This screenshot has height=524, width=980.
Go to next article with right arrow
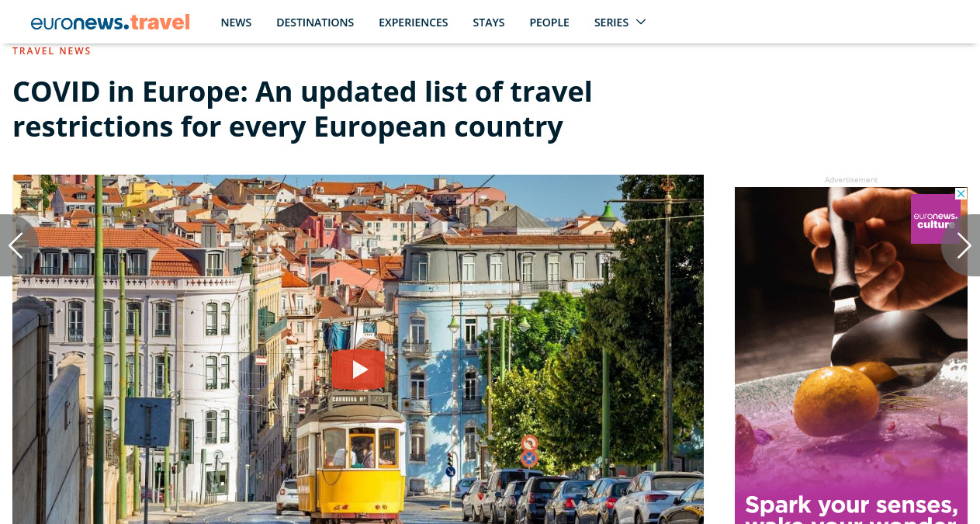coord(961,245)
